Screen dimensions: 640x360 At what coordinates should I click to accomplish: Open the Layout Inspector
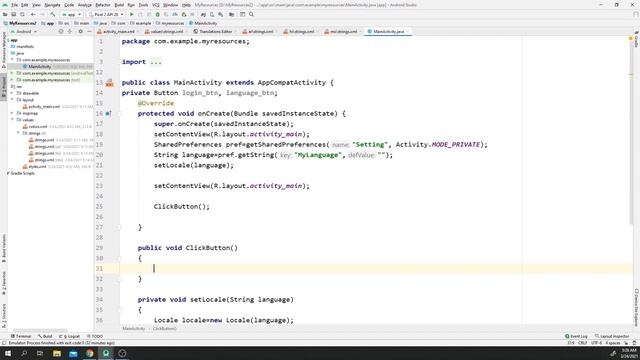612,336
